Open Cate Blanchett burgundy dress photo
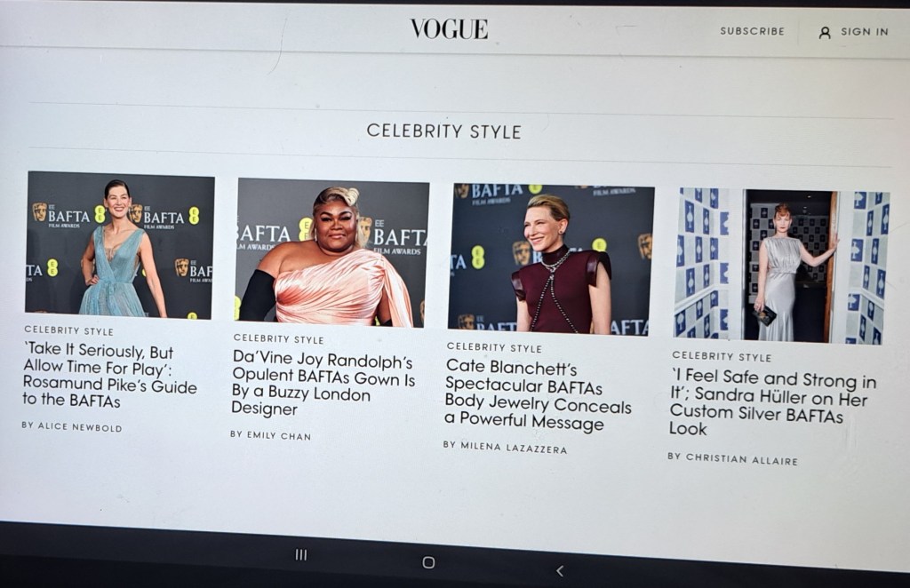The width and height of the screenshot is (910, 588). click(551, 259)
